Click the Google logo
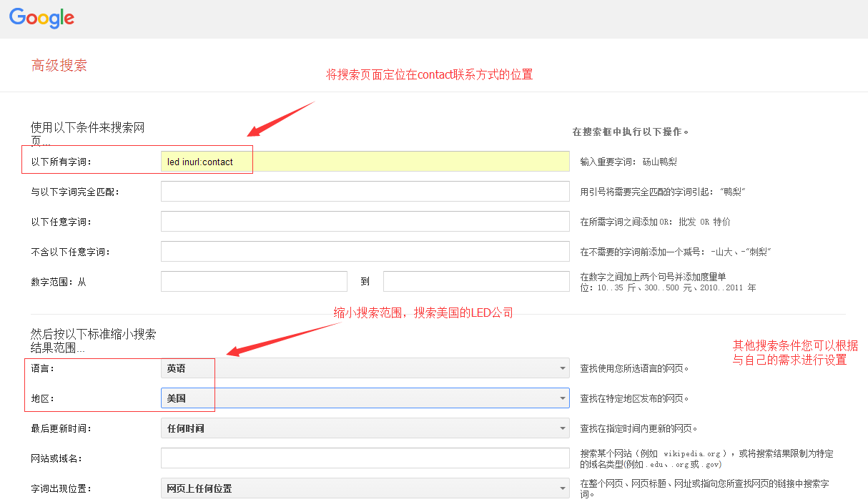This screenshot has height=502, width=868. (41, 19)
